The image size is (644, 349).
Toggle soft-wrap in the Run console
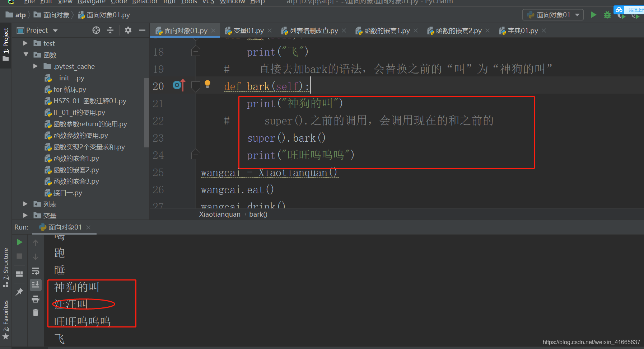[36, 271]
